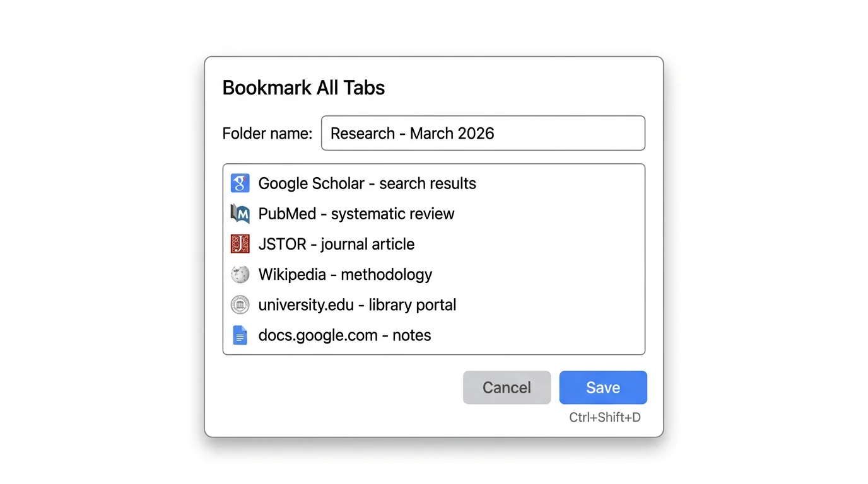The image size is (868, 484).
Task: Click the Ctrl+Shift+D shortcut hint
Action: [x=604, y=417]
